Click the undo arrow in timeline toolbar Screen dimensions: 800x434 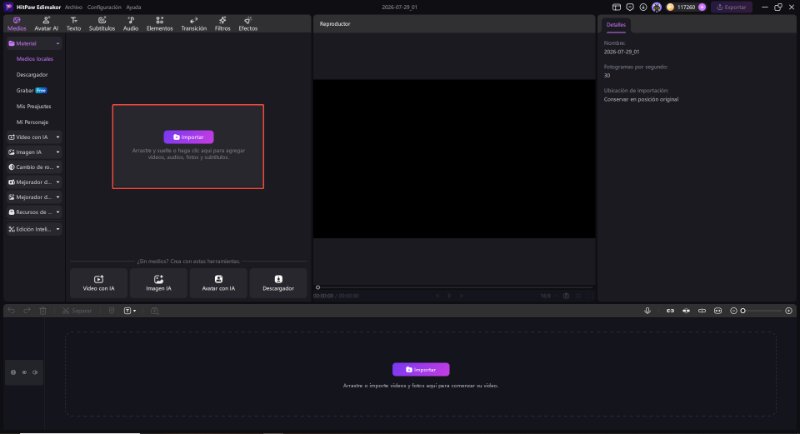click(11, 311)
